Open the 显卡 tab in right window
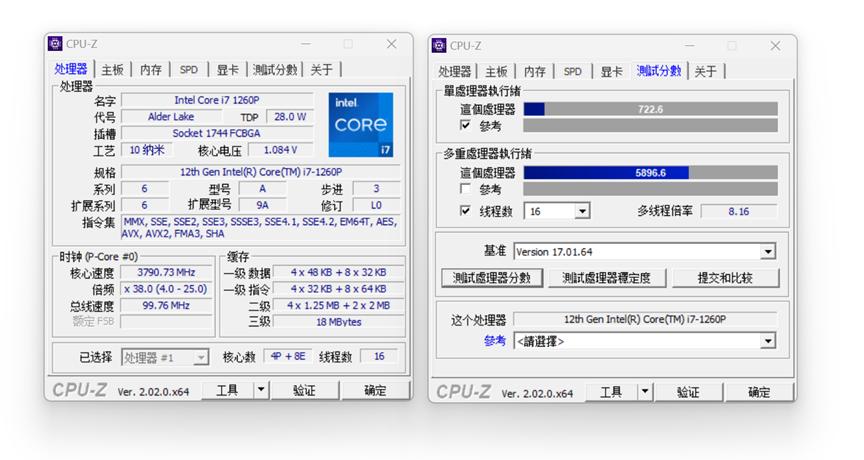Viewport: 864px width, 460px height. 611,71
